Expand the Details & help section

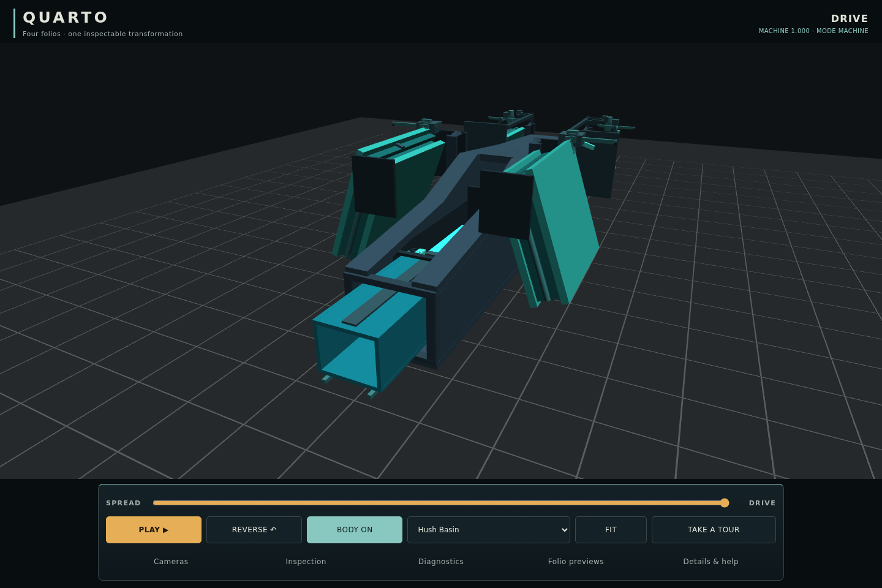pos(710,562)
